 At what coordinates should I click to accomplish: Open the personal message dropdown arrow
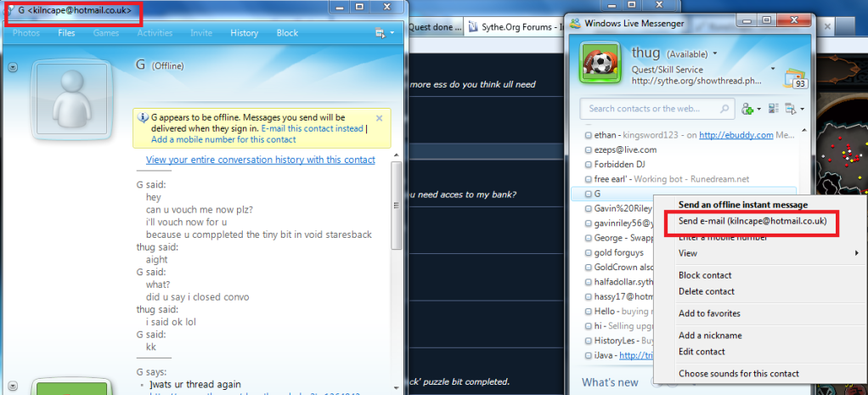pyautogui.click(x=773, y=70)
